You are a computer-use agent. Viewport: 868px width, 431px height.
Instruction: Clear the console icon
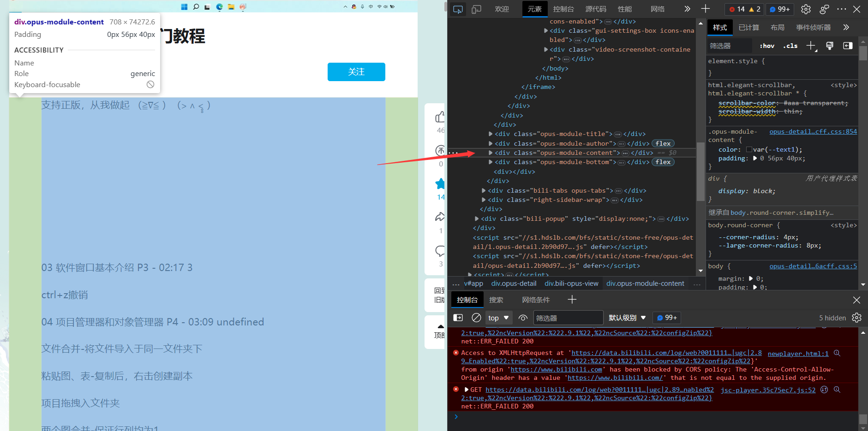(476, 318)
